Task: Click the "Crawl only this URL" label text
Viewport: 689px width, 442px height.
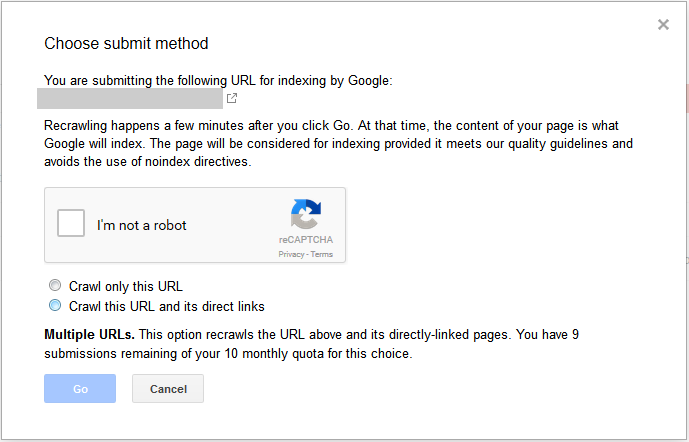Action: [126, 286]
